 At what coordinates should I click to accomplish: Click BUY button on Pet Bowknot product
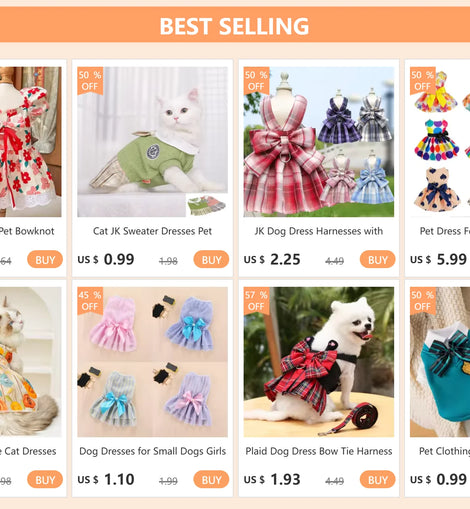tap(45, 259)
